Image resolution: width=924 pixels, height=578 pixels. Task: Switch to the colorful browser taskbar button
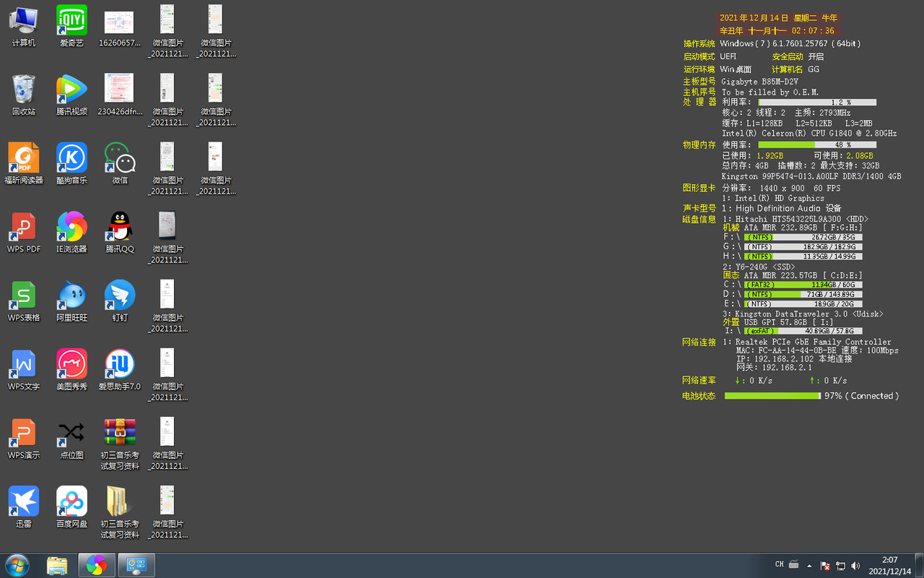click(96, 565)
